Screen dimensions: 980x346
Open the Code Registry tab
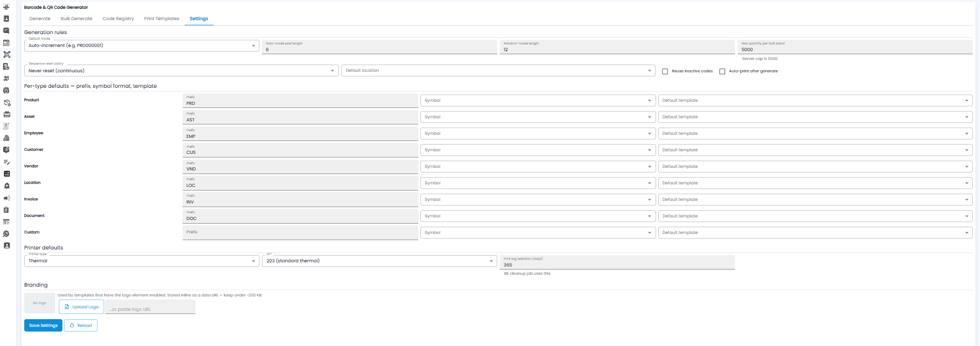click(x=118, y=19)
